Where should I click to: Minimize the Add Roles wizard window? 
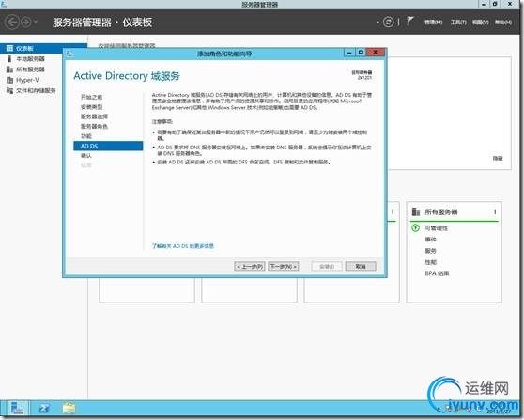pos(349,53)
